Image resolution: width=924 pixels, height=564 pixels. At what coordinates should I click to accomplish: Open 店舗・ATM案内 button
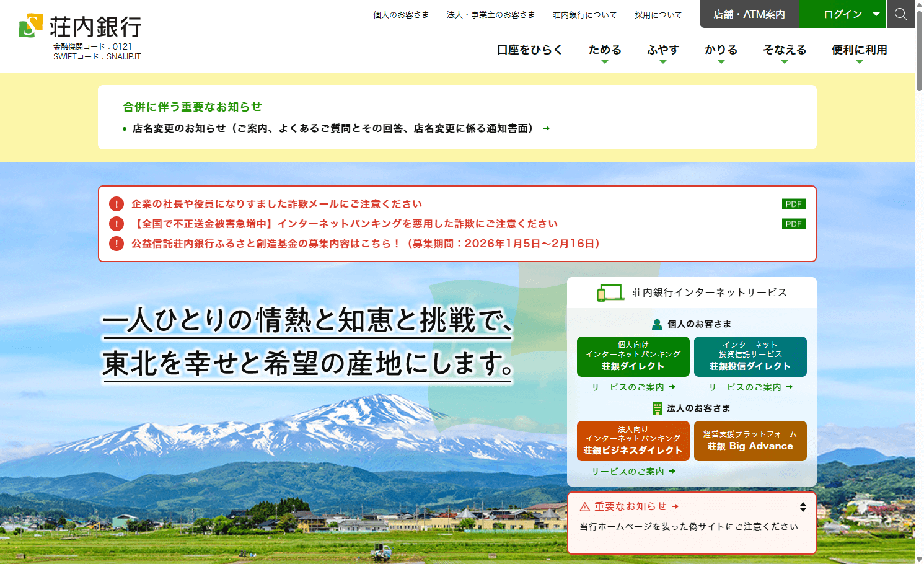pos(749,14)
